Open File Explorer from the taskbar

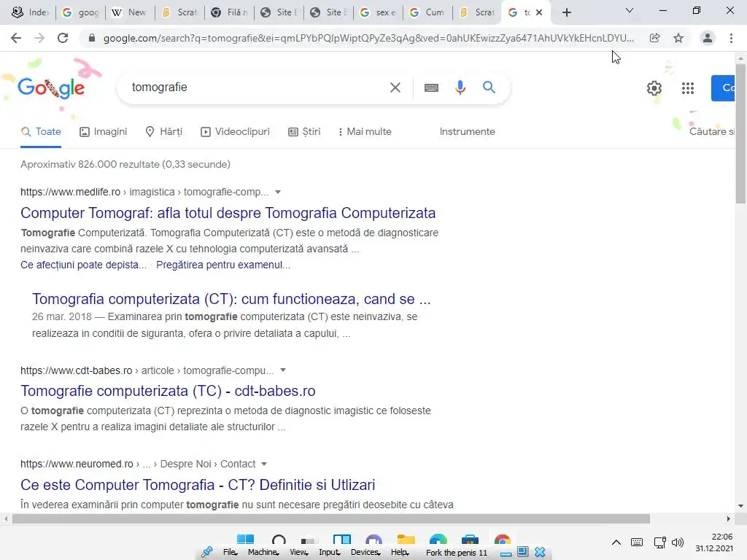pos(406,540)
